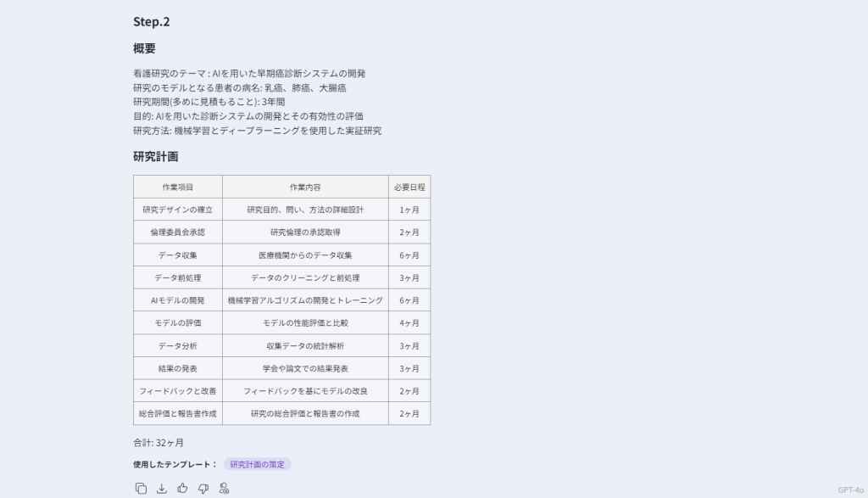Select the 倫理委員会承認 table cell
Screen dimensions: 868x498
[178, 232]
